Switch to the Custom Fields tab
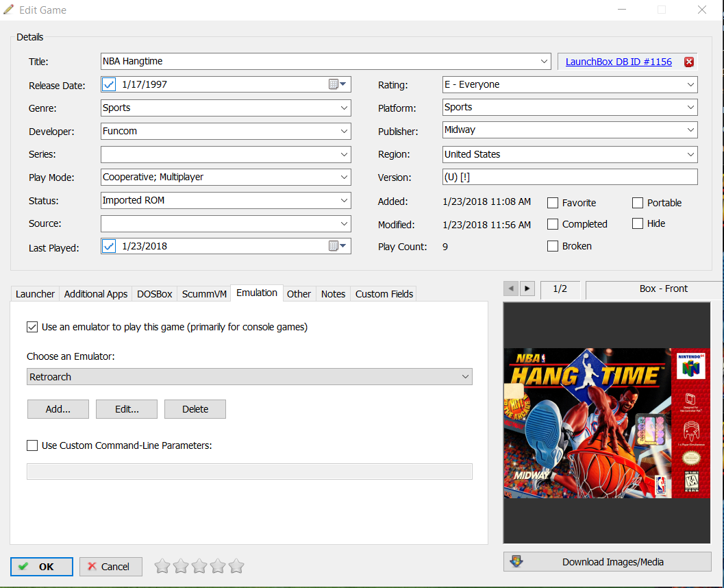The width and height of the screenshot is (724, 588). tap(384, 294)
